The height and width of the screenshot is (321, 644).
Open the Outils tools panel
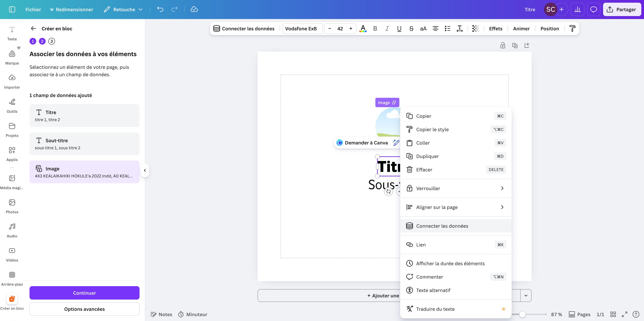[x=12, y=106]
